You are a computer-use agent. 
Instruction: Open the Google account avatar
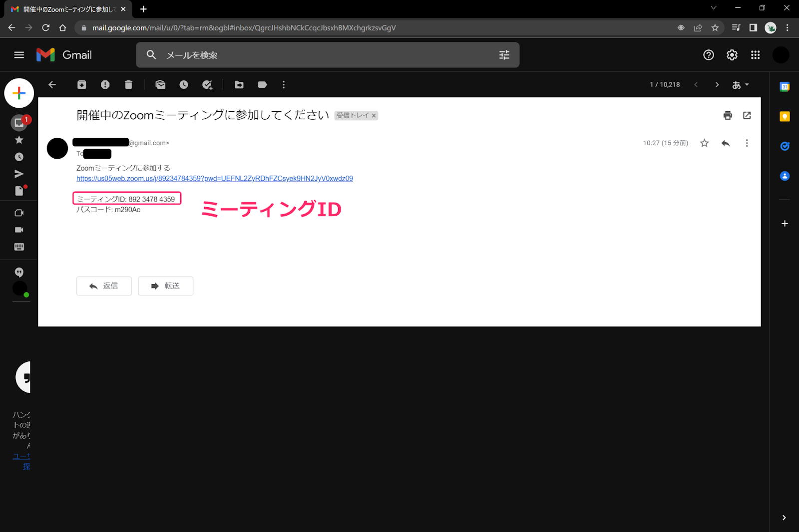pyautogui.click(x=781, y=55)
